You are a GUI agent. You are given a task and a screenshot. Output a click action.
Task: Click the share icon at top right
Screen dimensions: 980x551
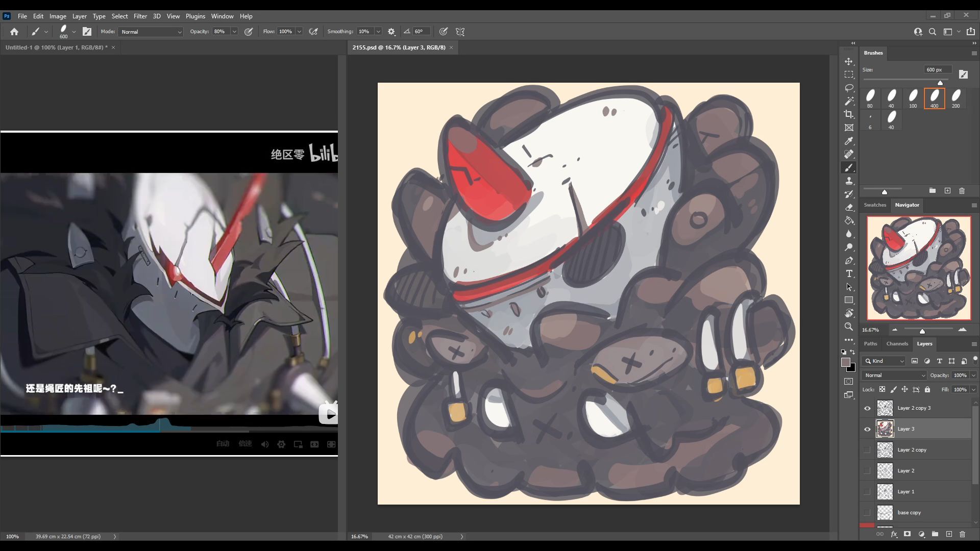click(x=971, y=32)
